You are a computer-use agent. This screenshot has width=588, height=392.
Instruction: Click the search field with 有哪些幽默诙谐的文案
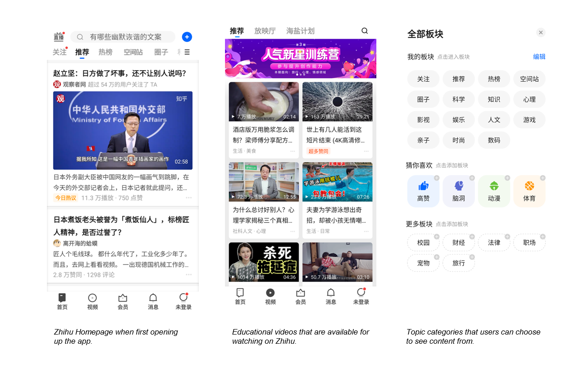pyautogui.click(x=124, y=37)
